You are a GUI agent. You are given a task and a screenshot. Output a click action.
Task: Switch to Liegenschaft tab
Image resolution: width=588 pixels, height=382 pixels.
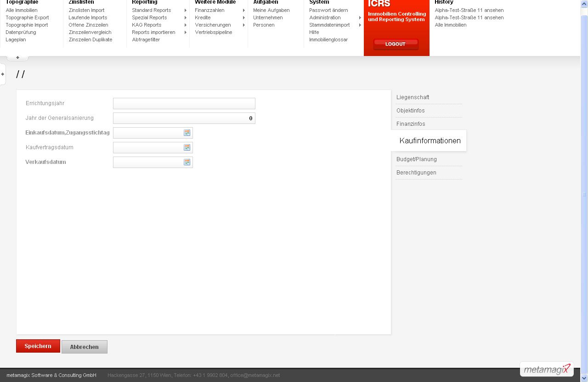coord(413,97)
